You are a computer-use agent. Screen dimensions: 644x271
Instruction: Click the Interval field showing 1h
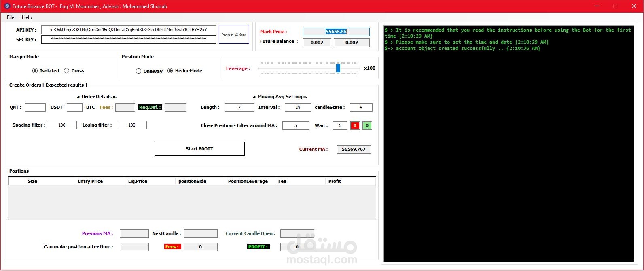[x=298, y=107]
